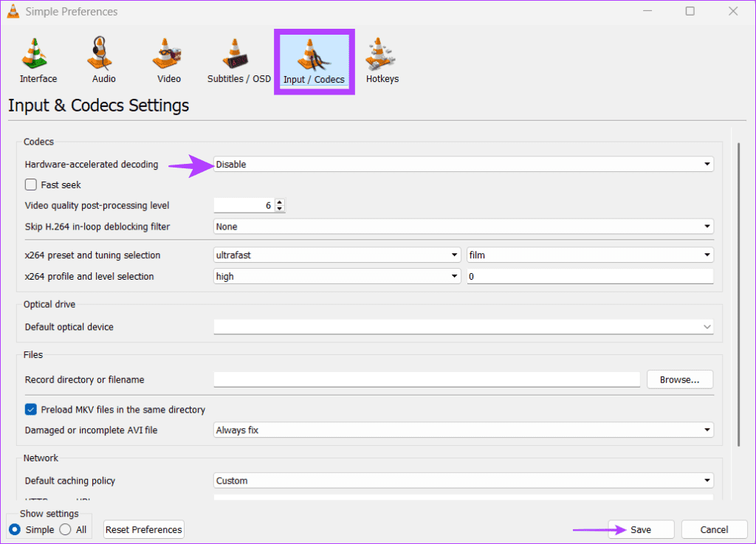Click the Damaged or incomplete AVI file label

click(x=91, y=430)
